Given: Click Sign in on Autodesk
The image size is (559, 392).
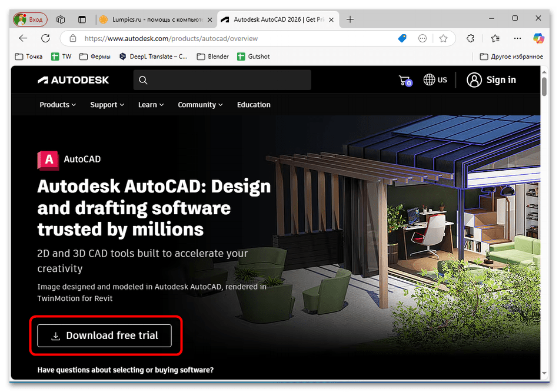Looking at the screenshot, I should point(491,80).
